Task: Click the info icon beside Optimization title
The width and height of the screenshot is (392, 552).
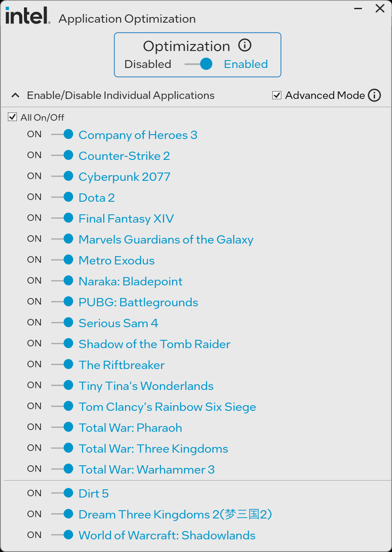Action: (x=245, y=45)
